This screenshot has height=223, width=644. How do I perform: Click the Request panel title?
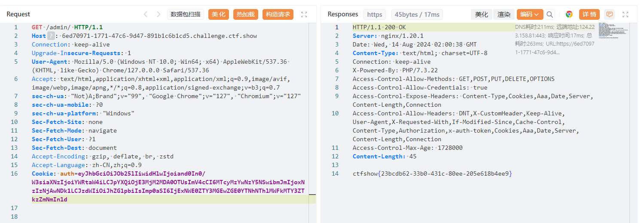click(18, 14)
